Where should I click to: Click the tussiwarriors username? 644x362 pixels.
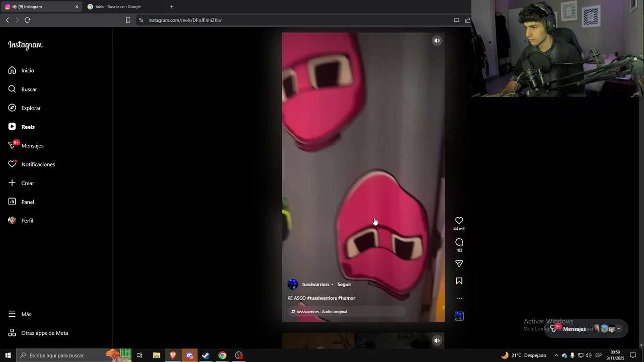point(315,285)
